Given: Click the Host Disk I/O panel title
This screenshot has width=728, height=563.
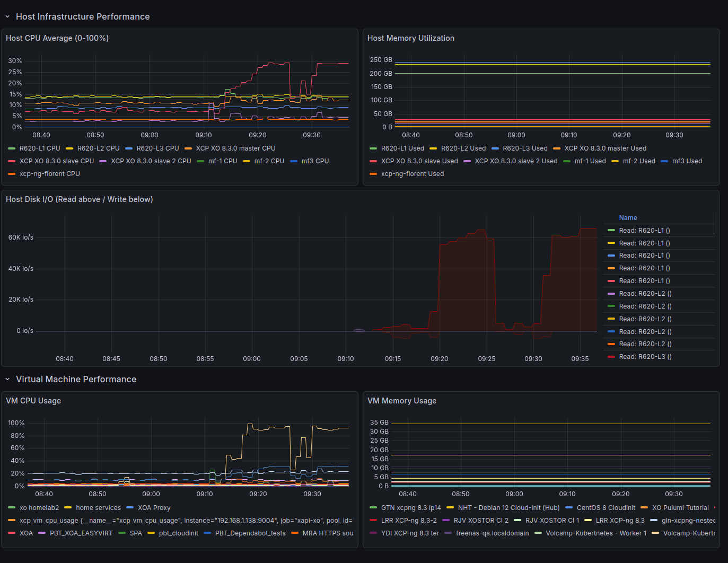Looking at the screenshot, I should pos(79,199).
